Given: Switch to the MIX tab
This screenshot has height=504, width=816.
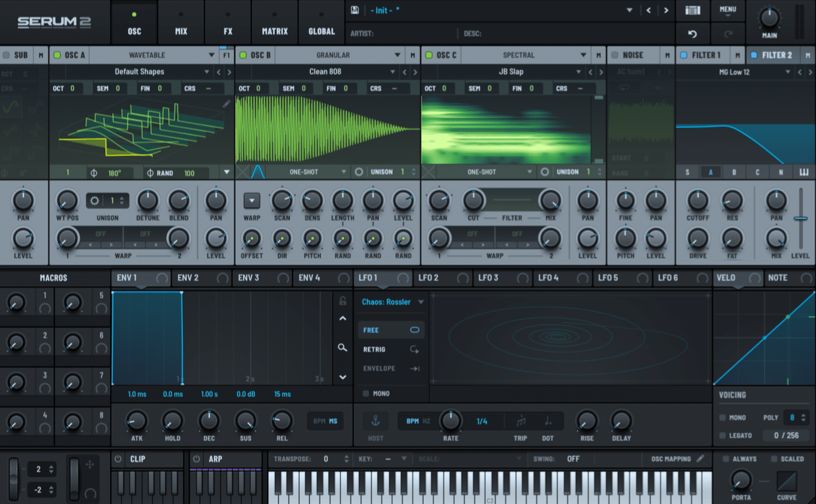Looking at the screenshot, I should (181, 22).
